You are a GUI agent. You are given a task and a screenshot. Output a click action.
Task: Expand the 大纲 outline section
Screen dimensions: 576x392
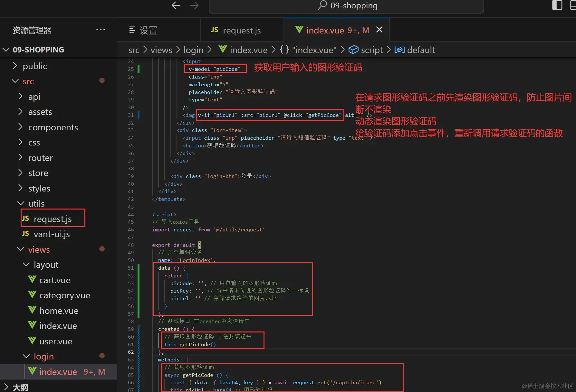pyautogui.click(x=58, y=387)
